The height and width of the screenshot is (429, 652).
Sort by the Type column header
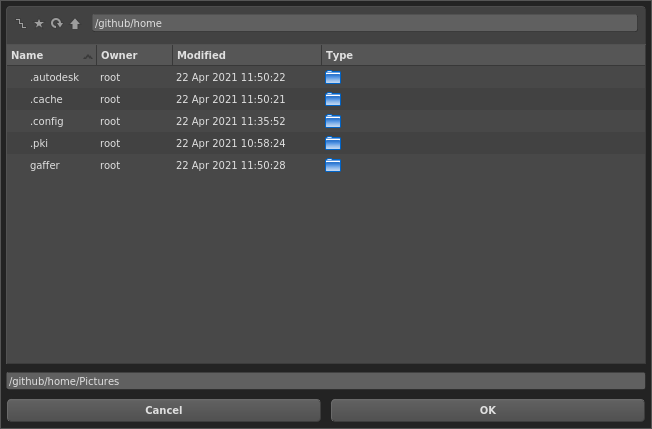(483, 55)
